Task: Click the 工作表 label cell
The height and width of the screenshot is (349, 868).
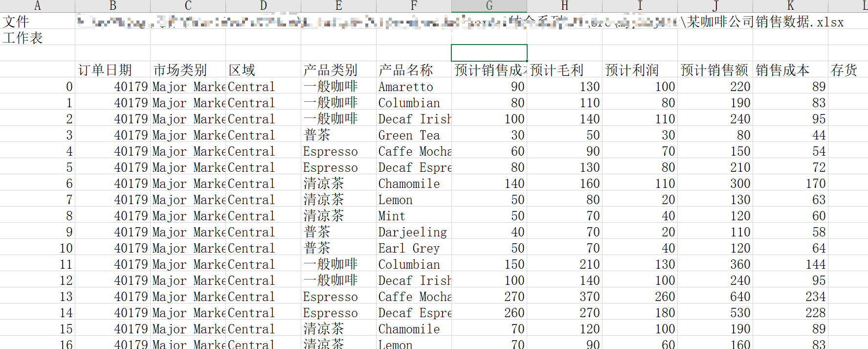Action: [38, 38]
